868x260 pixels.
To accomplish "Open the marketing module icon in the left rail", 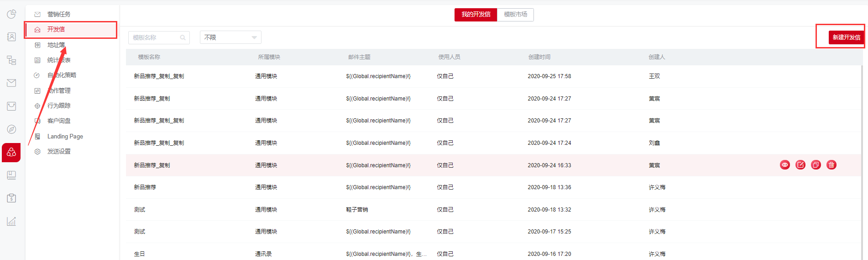I will 11,152.
